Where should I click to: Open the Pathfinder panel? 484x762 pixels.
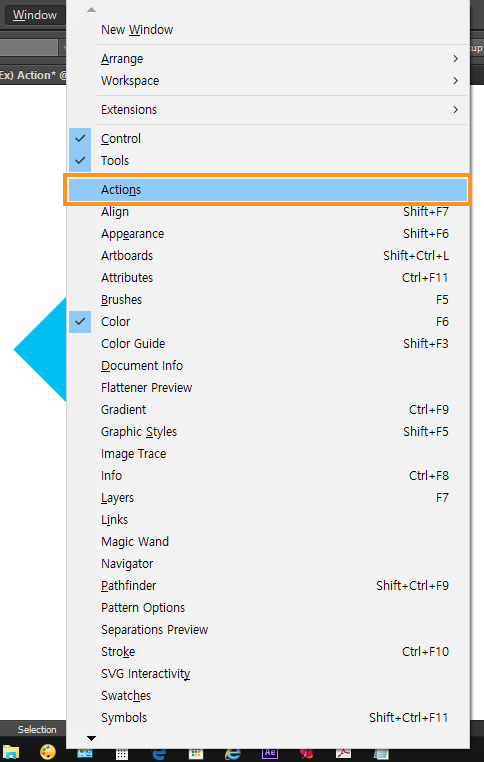[268, 586]
